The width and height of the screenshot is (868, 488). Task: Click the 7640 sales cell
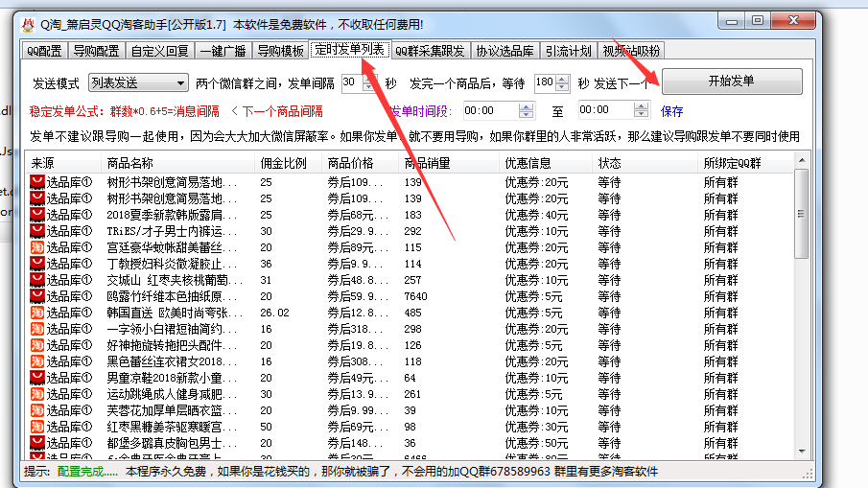click(415, 296)
